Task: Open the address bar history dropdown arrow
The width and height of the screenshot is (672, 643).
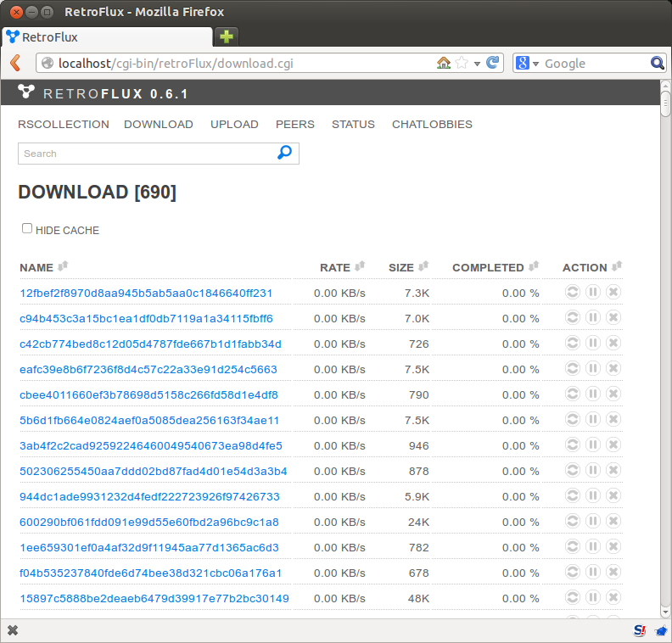Action: pyautogui.click(x=477, y=64)
